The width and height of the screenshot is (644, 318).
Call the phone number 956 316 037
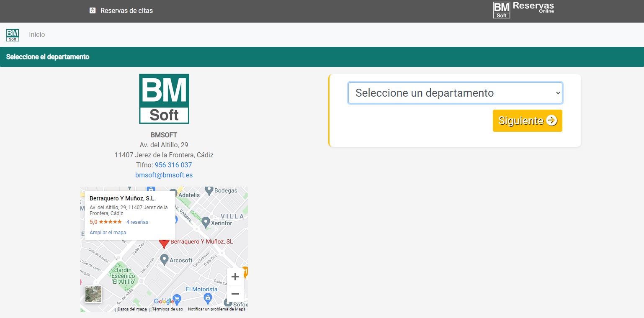click(x=173, y=165)
